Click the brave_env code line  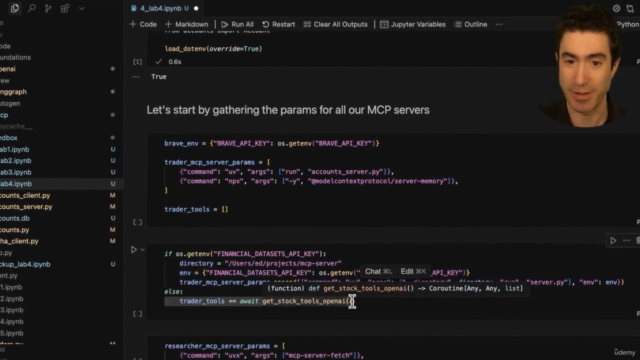coord(271,143)
